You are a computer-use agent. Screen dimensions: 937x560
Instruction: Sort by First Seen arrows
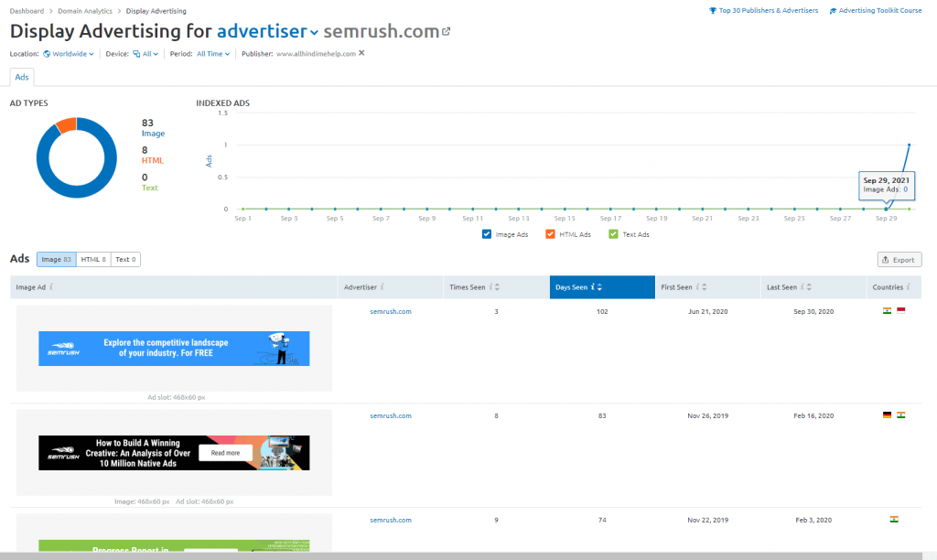(x=705, y=287)
